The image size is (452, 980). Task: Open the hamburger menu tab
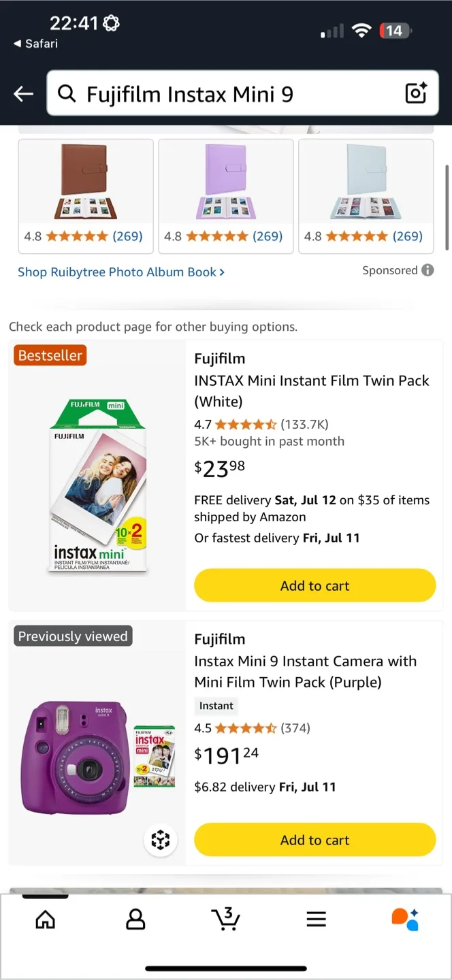[x=316, y=919]
